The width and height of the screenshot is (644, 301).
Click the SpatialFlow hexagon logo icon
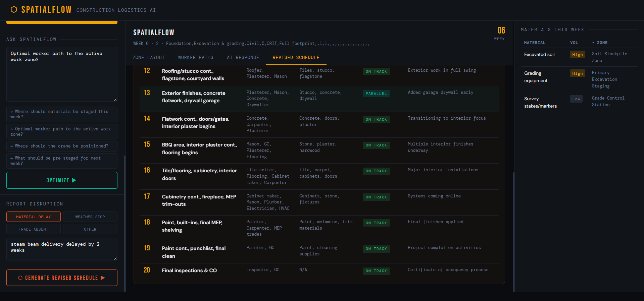click(x=14, y=10)
